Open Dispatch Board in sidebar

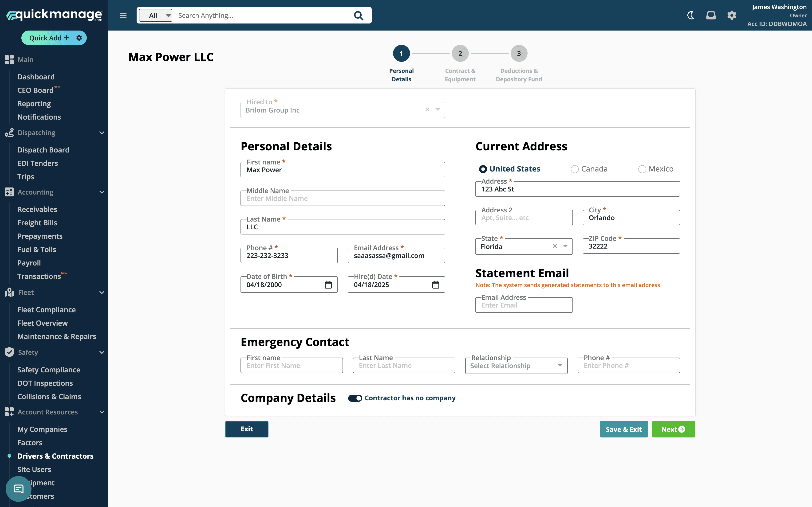[x=43, y=150]
